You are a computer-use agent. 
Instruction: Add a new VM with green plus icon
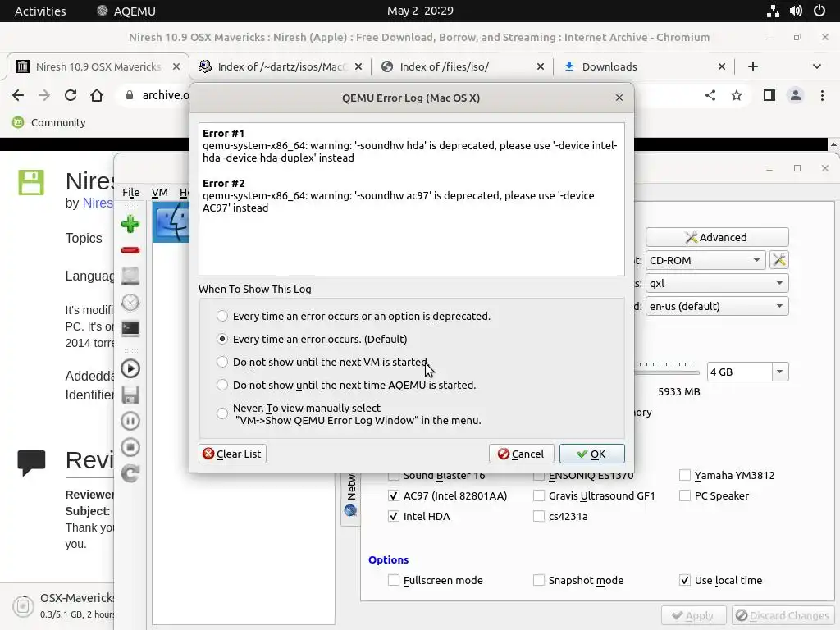130,224
